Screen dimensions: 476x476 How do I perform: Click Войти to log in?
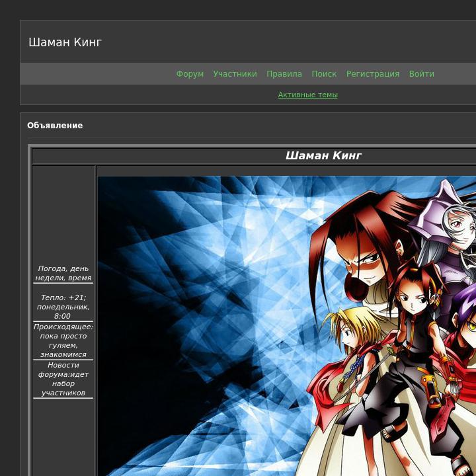[421, 74]
